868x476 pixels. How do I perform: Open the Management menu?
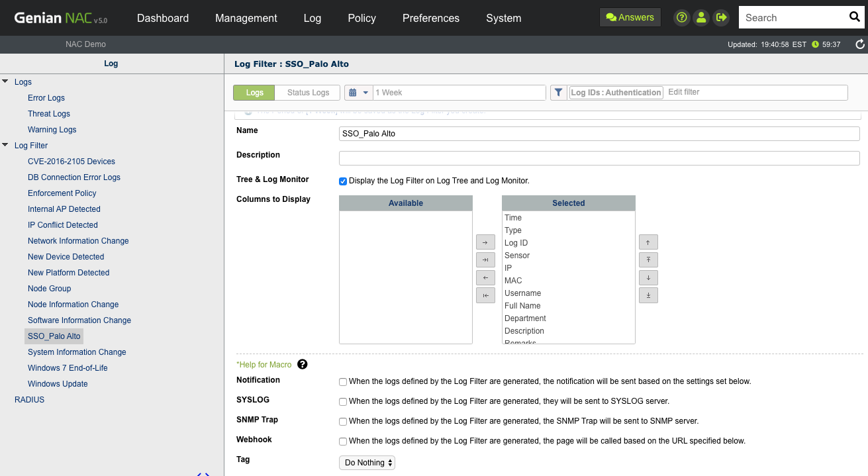pos(246,18)
